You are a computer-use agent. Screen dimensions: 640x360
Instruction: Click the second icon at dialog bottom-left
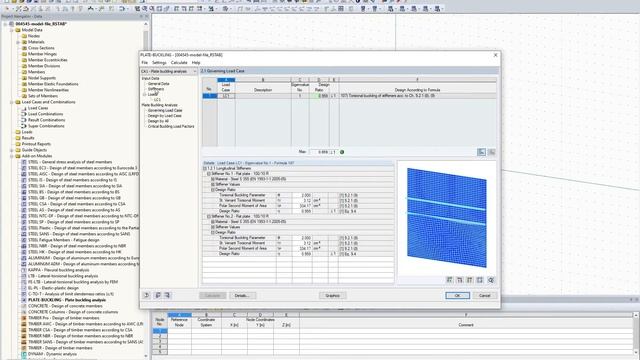coord(158,295)
